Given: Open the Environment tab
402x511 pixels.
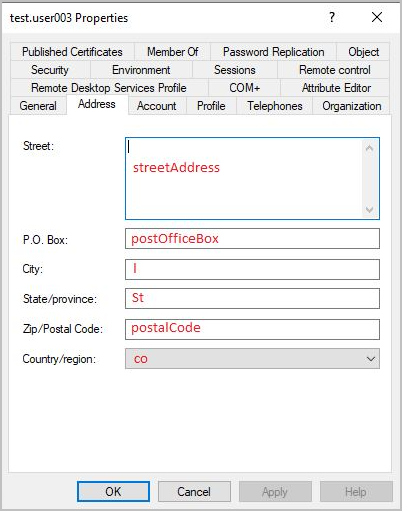Looking at the screenshot, I should coord(141,70).
